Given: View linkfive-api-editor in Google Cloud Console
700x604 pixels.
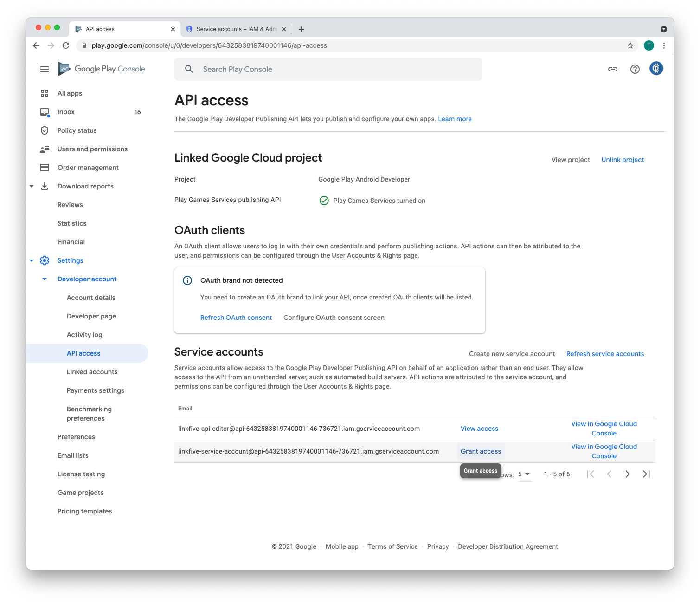Looking at the screenshot, I should point(604,429).
